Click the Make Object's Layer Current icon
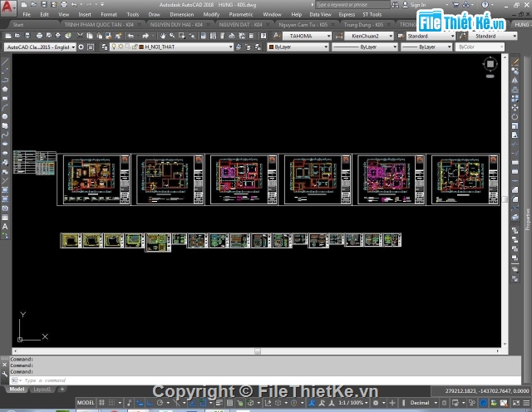Screen dimensions: 532x412 [x=239, y=47]
